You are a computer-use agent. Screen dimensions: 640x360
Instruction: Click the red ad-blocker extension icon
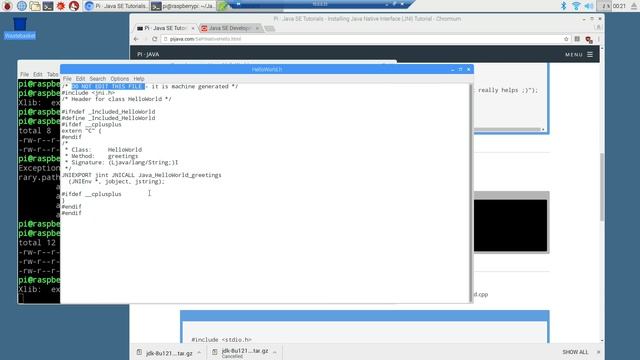tap(589, 40)
